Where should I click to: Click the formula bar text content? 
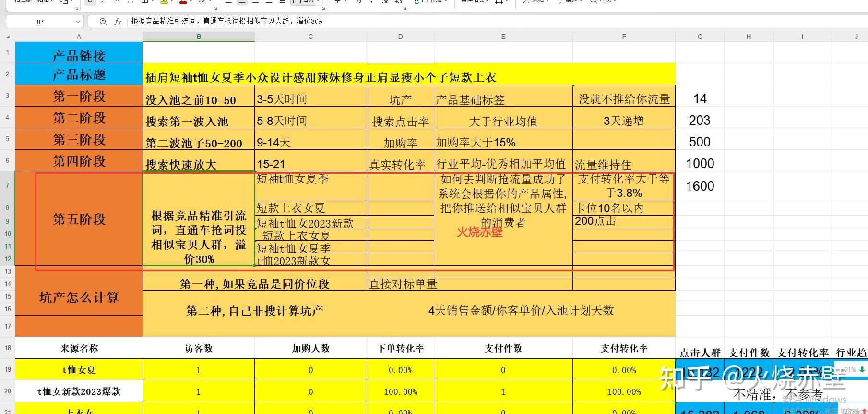pyautogui.click(x=227, y=21)
